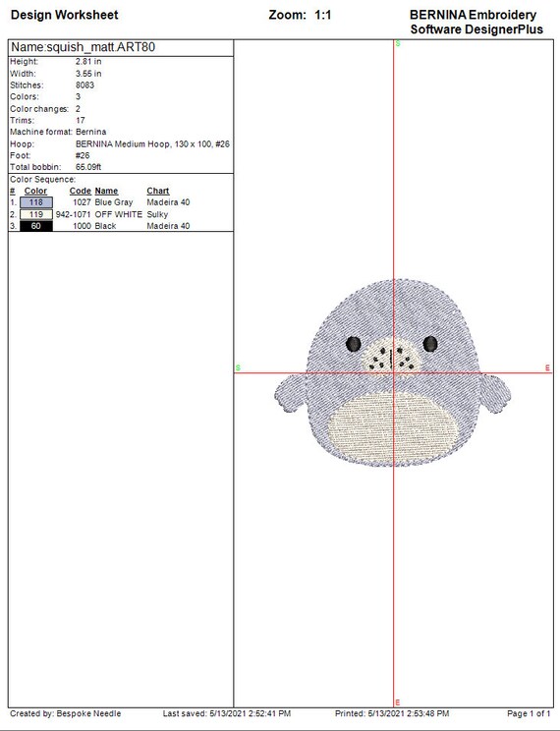Image resolution: width=560 pixels, height=731 pixels.
Task: Click the Printed timestamp
Action: (x=392, y=713)
